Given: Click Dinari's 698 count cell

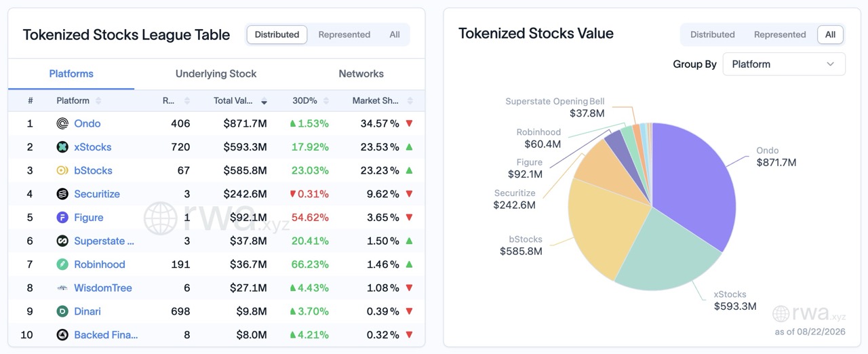Looking at the screenshot, I should (x=180, y=311).
